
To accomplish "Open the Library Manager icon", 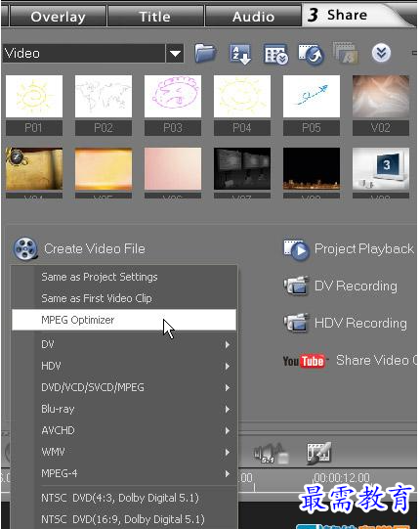I will click(x=275, y=54).
